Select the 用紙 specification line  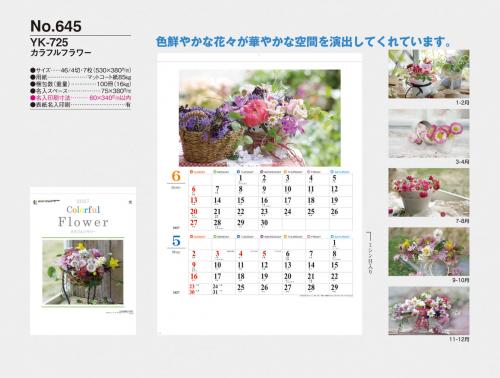(80, 77)
